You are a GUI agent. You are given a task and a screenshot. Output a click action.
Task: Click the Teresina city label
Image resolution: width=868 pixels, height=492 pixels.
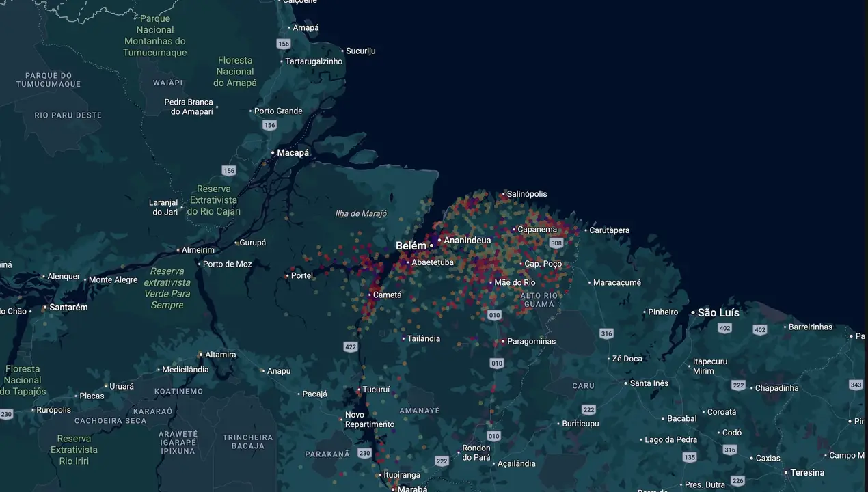coord(808,473)
